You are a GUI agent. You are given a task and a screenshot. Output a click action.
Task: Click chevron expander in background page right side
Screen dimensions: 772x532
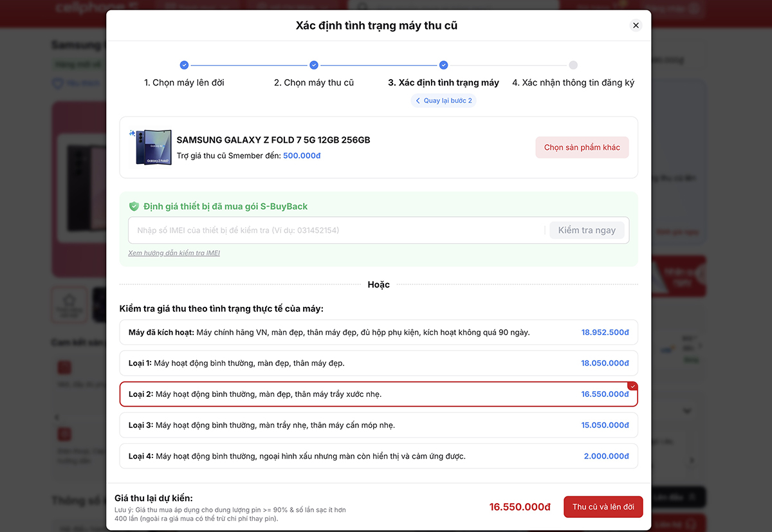point(686,411)
